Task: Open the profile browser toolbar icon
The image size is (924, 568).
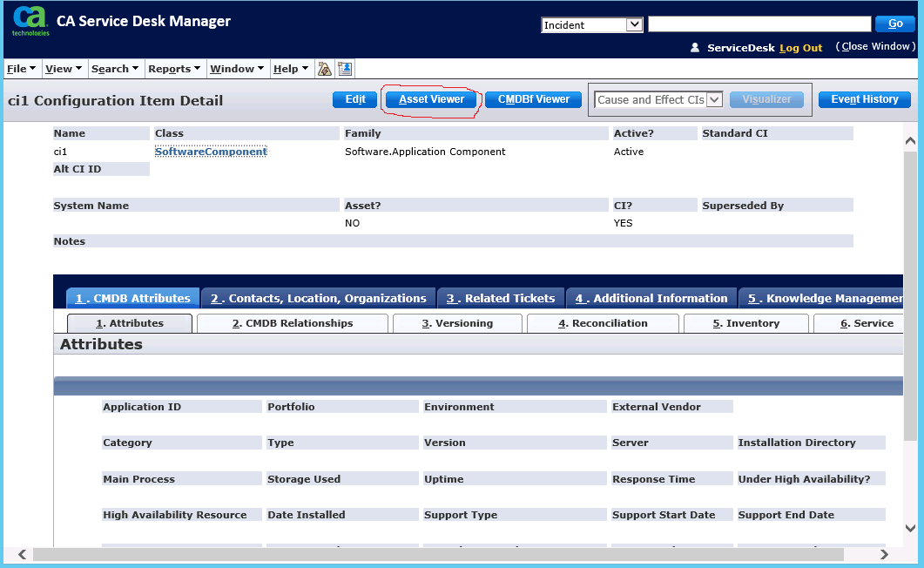Action: click(x=344, y=68)
